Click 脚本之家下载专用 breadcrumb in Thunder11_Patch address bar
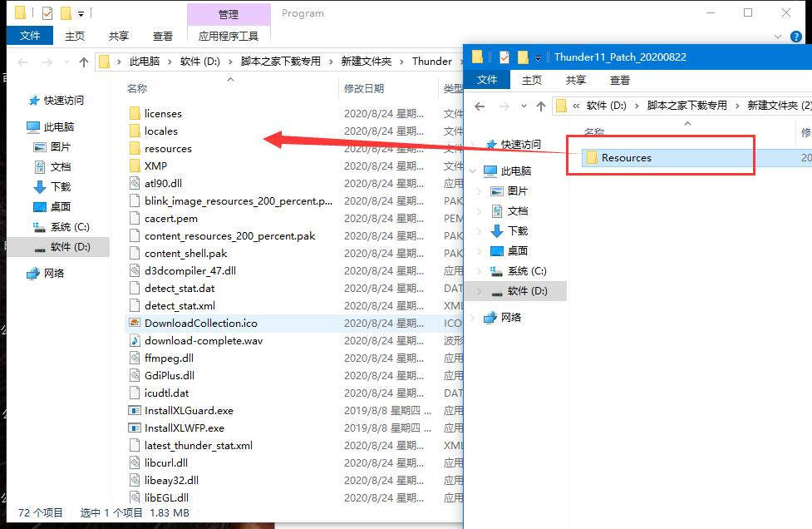 tap(687, 106)
